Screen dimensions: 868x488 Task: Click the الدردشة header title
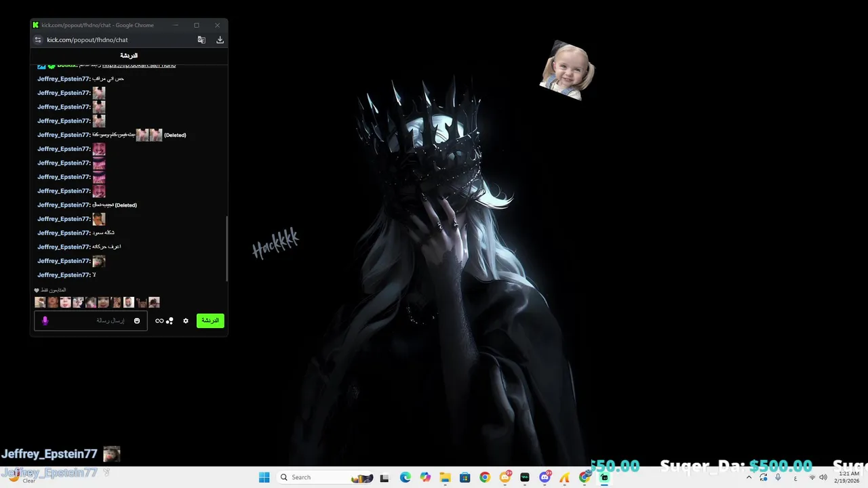tap(129, 56)
